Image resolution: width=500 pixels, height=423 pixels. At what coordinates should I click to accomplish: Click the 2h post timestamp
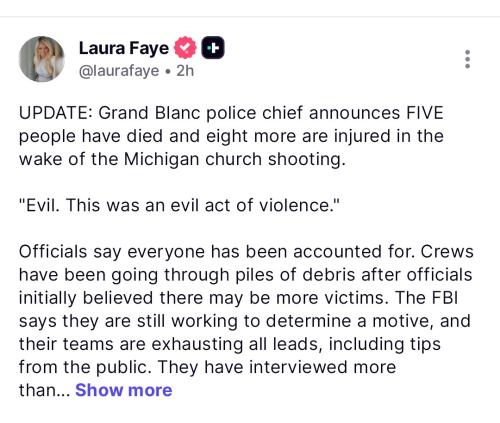185,71
